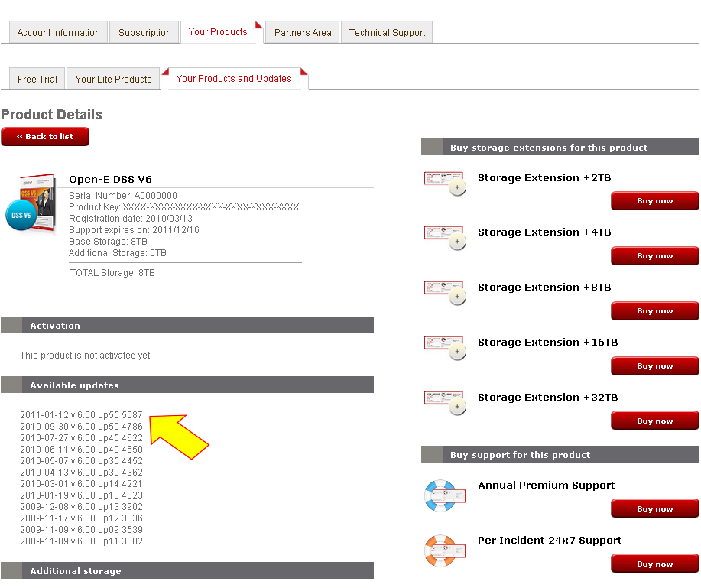Select Your Products and Updates sub-tab

(x=234, y=78)
